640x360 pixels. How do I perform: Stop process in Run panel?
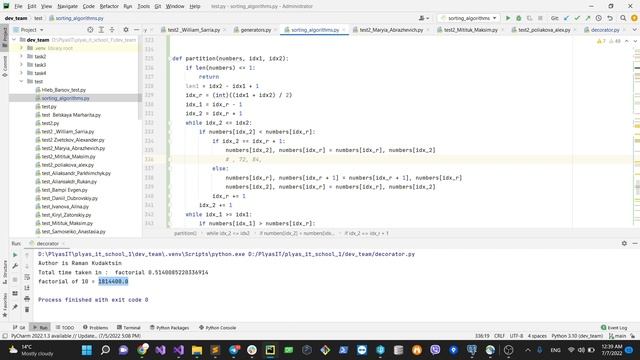(15, 280)
